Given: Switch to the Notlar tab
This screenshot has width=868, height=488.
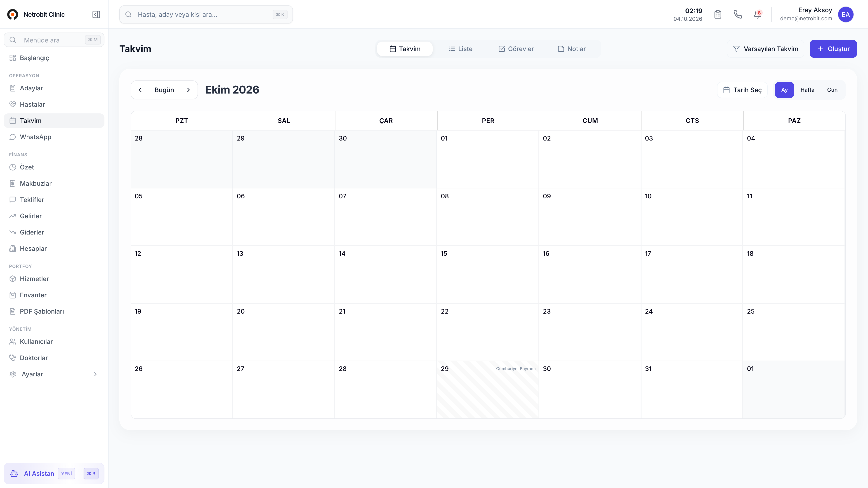Looking at the screenshot, I should (x=572, y=49).
